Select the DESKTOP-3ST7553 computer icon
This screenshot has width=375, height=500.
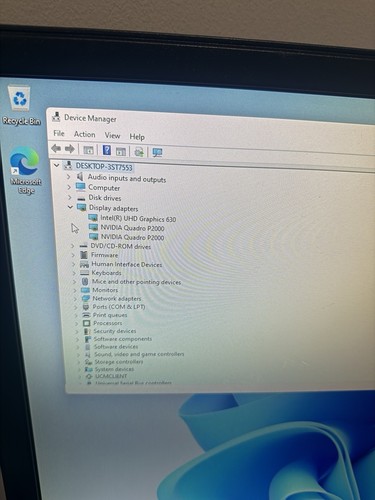pos(68,165)
